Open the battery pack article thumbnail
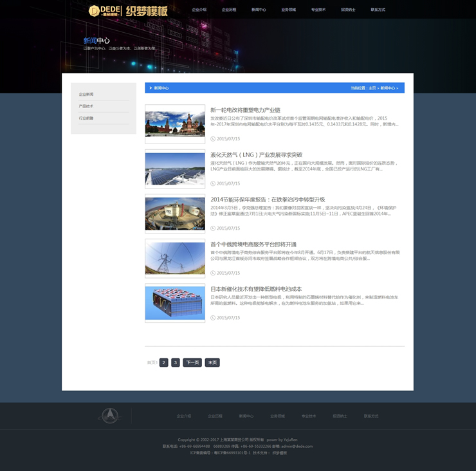The image size is (476, 471). (x=175, y=303)
